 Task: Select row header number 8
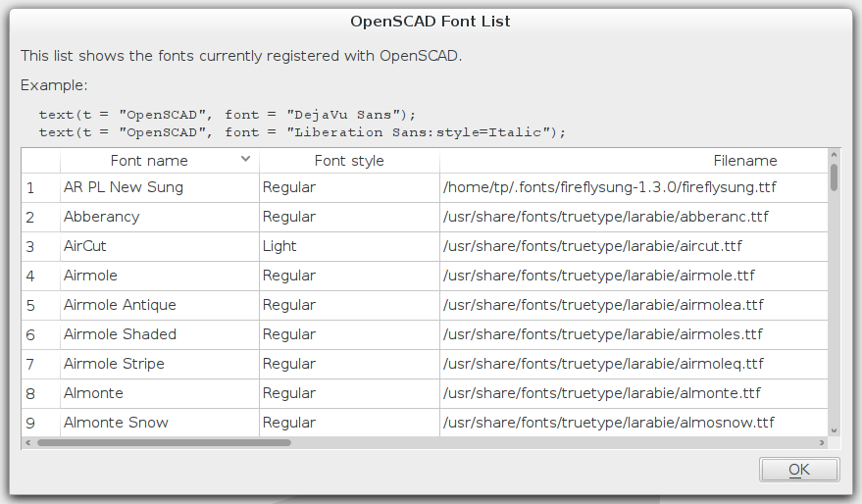pos(40,393)
